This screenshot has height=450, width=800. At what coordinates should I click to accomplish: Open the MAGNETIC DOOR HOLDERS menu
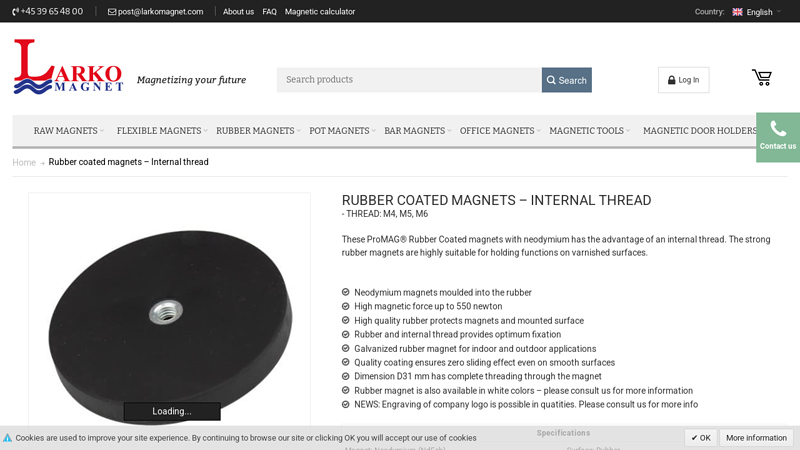(x=699, y=131)
